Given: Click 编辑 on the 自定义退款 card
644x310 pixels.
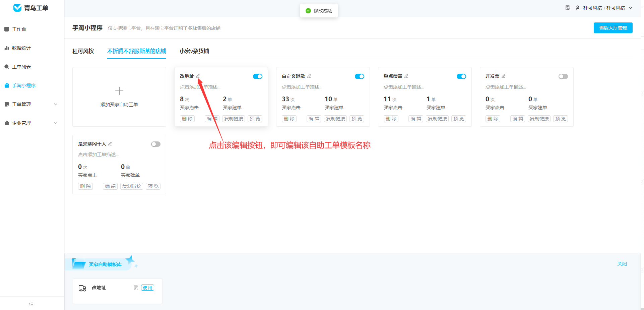Looking at the screenshot, I should point(314,119).
